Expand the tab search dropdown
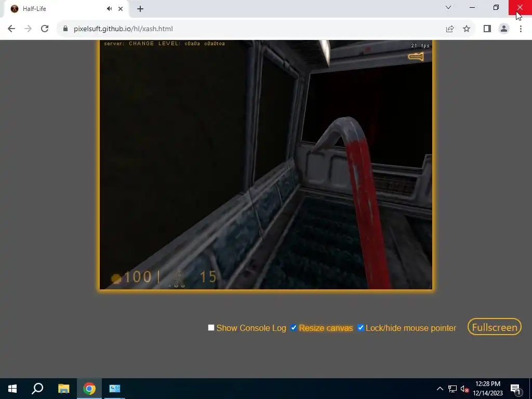 [x=448, y=7]
